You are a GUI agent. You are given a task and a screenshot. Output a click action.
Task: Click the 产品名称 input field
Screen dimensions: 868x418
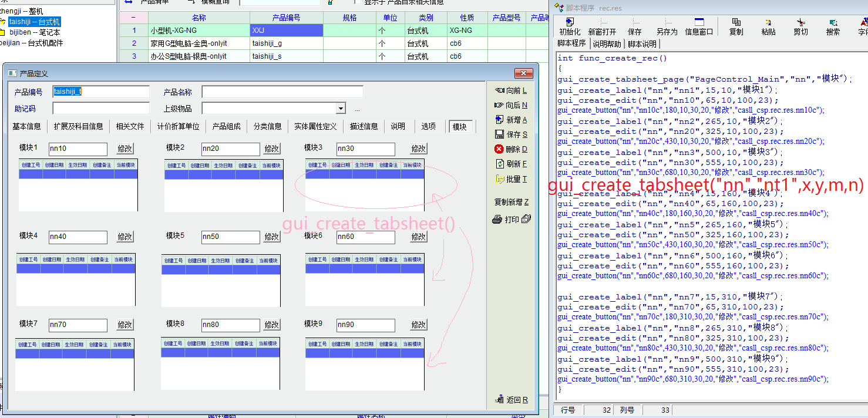282,92
